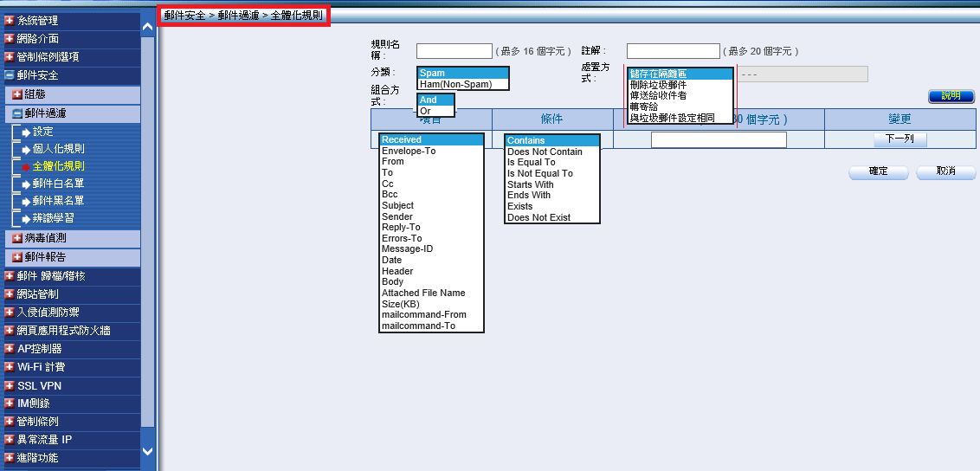
Task: Select 刪除垃圾郵件 action
Action: pyautogui.click(x=680, y=85)
